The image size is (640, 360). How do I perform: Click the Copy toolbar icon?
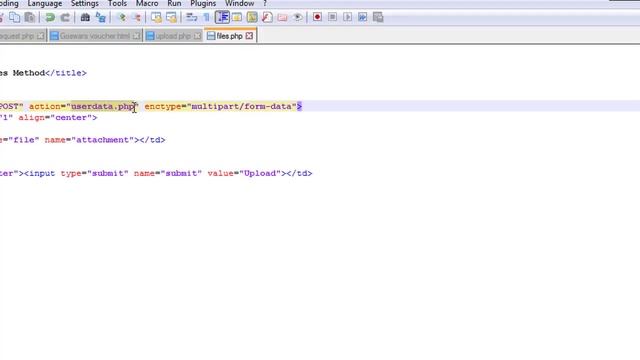point(15,17)
